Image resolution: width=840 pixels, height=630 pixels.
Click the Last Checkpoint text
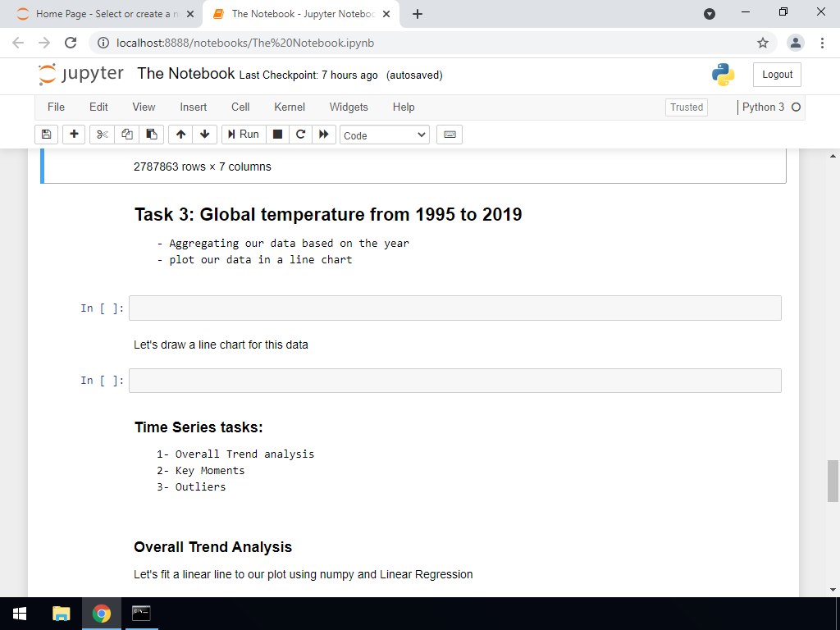(x=308, y=75)
